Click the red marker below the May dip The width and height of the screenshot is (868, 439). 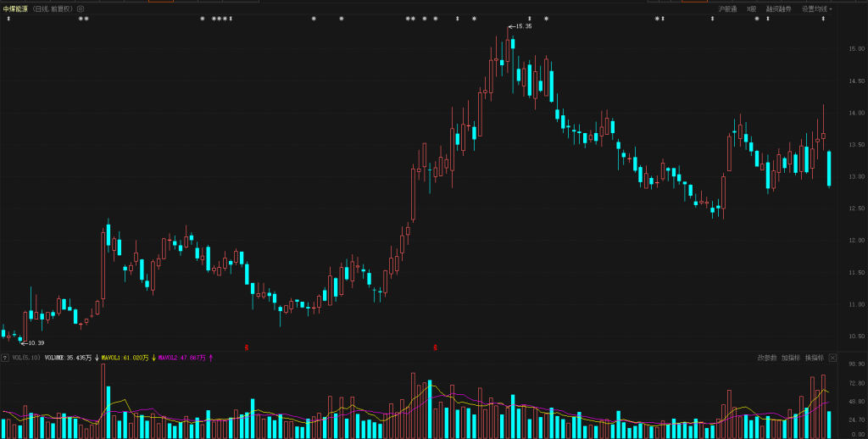[x=247, y=347]
